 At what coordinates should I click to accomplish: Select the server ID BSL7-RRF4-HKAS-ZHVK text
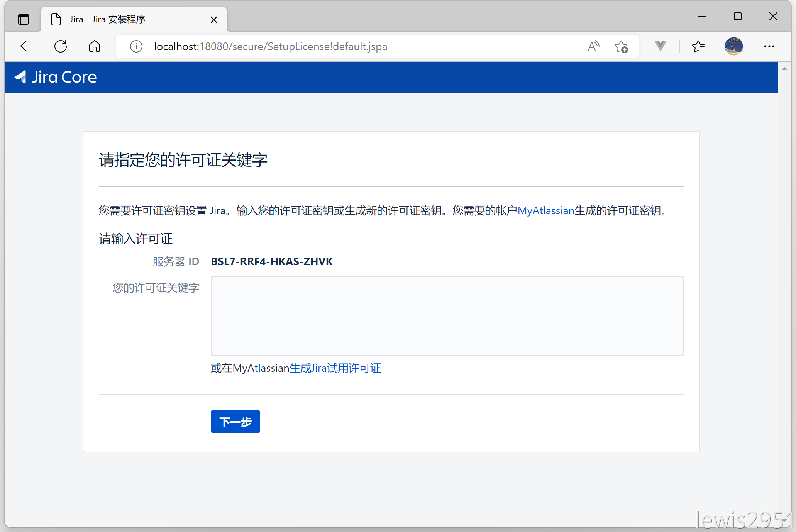point(272,261)
